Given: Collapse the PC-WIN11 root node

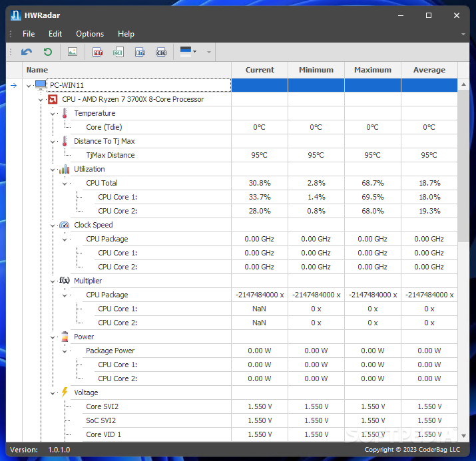Looking at the screenshot, I should tap(29, 86).
